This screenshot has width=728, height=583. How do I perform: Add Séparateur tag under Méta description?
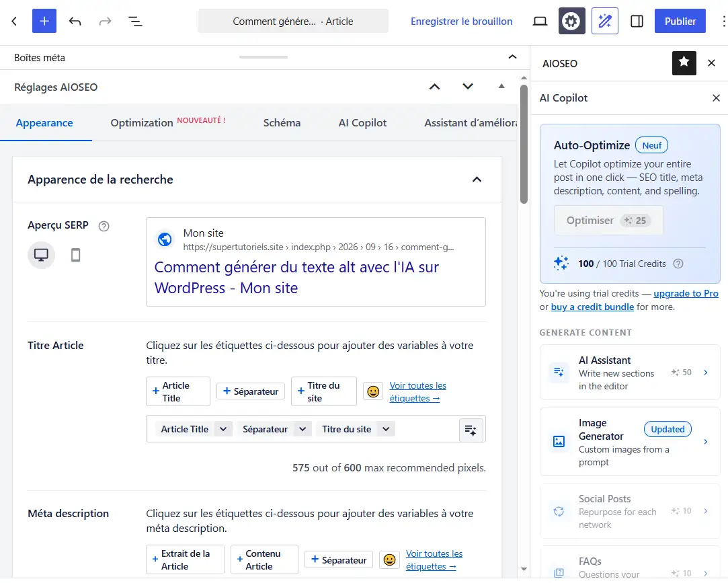[x=339, y=559]
